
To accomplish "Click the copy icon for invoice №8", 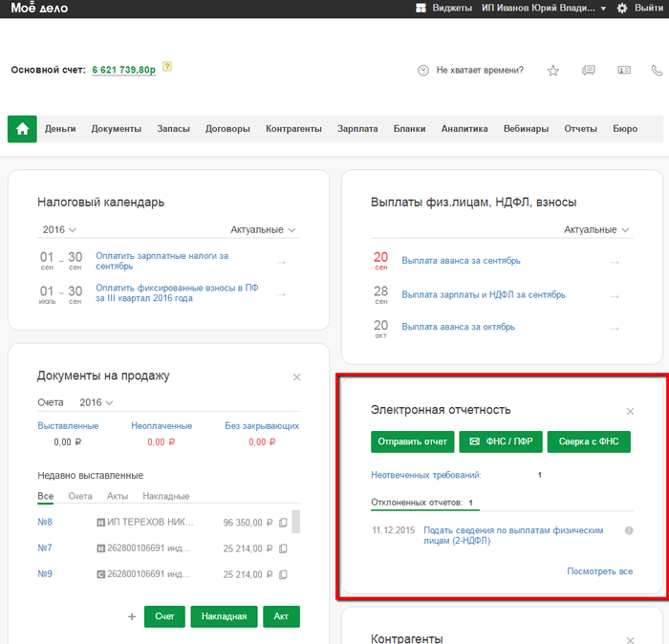I will click(x=283, y=523).
